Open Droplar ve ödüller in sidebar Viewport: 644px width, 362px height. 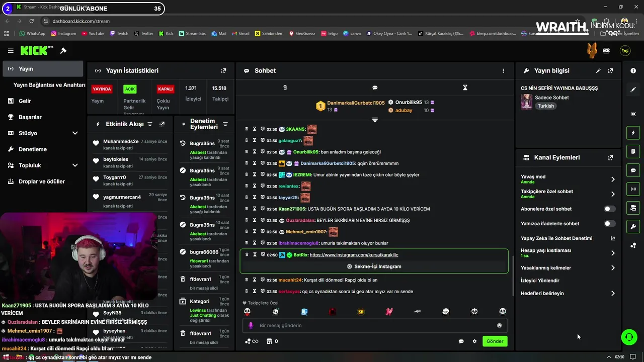coord(43,182)
